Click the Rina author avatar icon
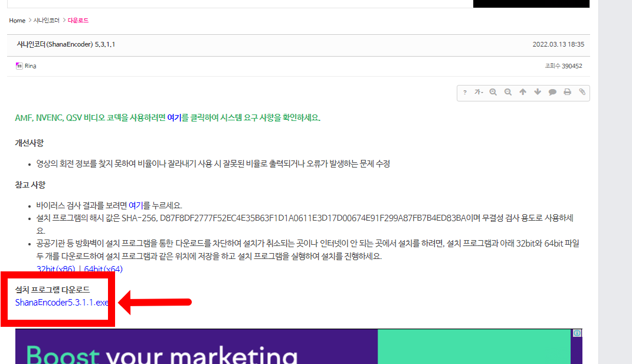This screenshot has width=632, height=364. [19, 66]
